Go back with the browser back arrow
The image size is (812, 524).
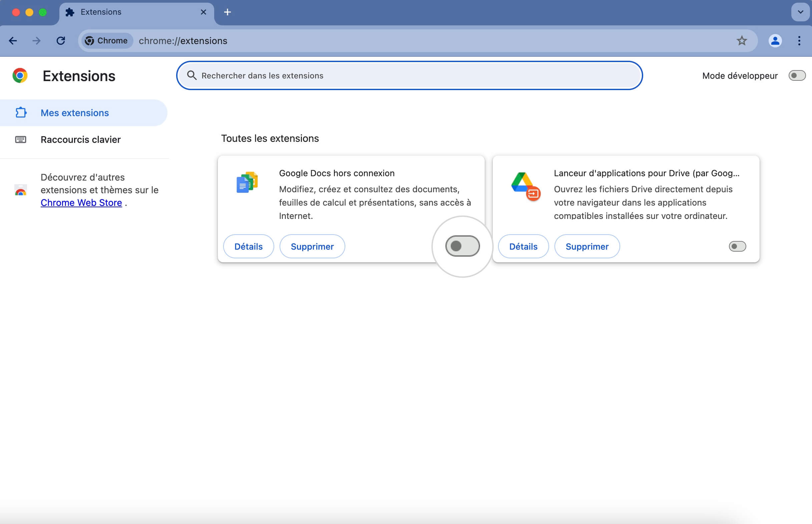(13, 41)
